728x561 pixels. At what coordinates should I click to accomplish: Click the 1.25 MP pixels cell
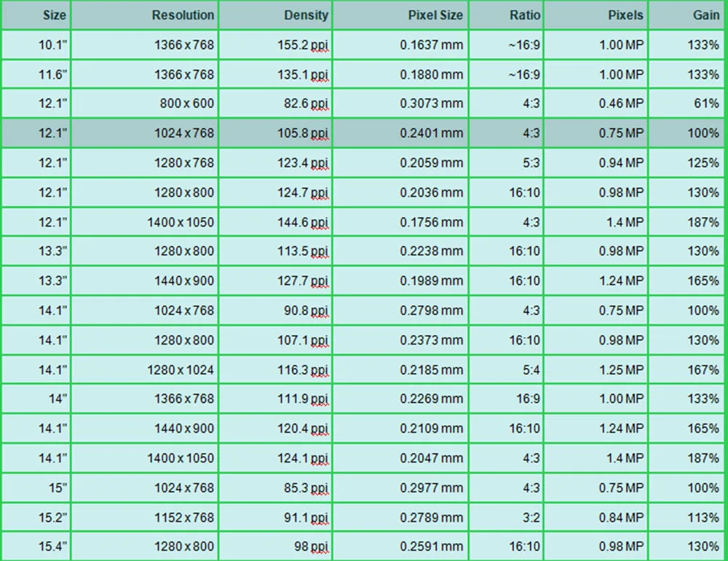[x=596, y=370]
